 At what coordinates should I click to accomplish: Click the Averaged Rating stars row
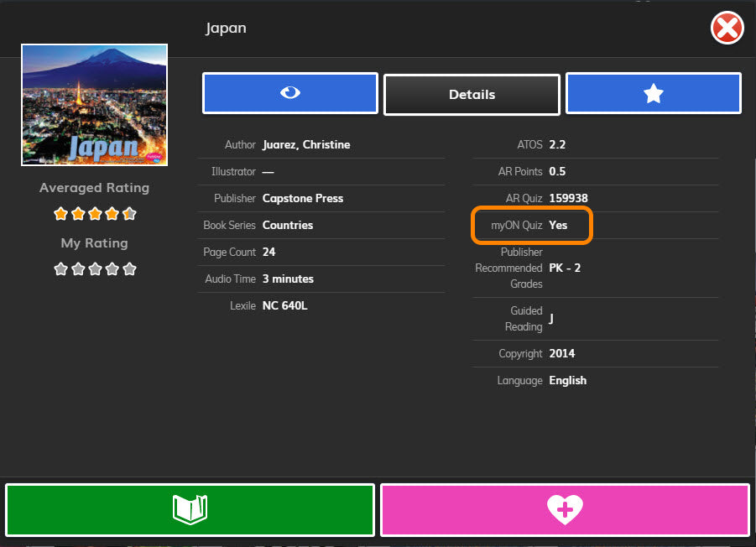pos(95,214)
